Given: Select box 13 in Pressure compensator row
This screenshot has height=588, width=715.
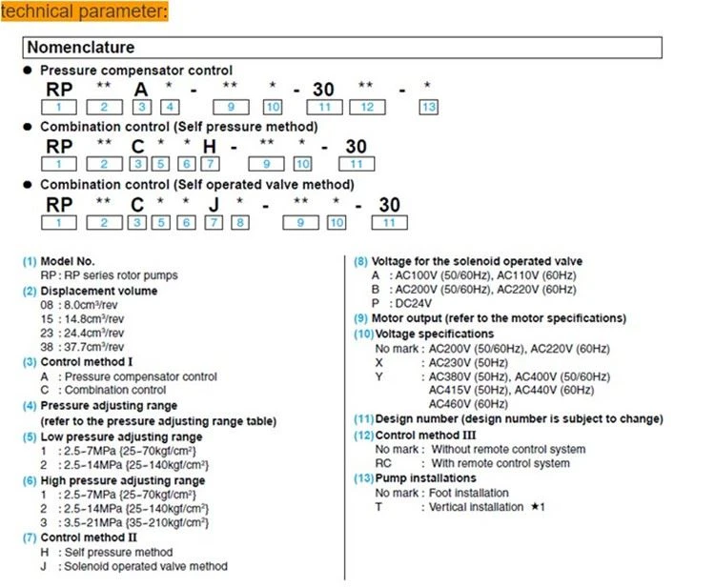Looking at the screenshot, I should coord(429,107).
